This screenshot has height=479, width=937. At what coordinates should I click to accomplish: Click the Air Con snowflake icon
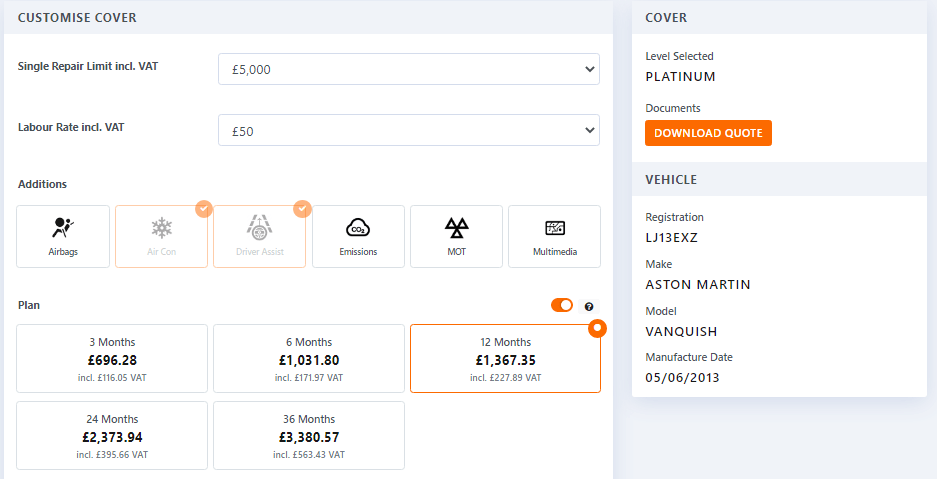click(161, 227)
